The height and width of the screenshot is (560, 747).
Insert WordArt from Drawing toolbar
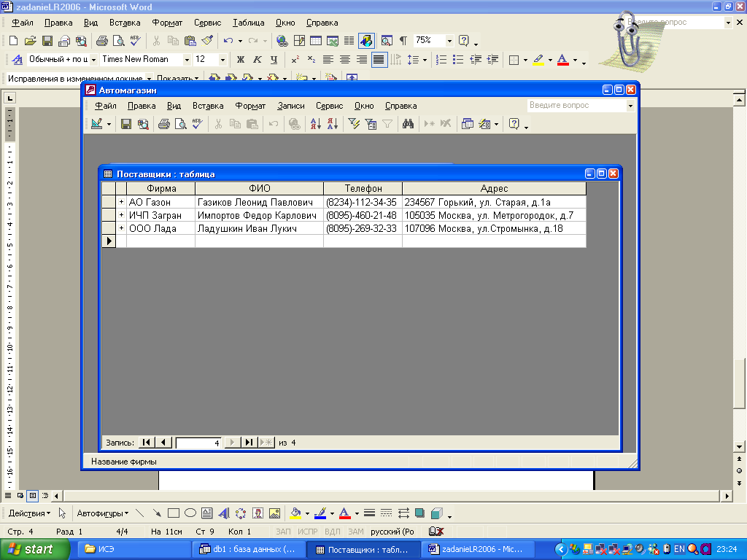pyautogui.click(x=223, y=513)
